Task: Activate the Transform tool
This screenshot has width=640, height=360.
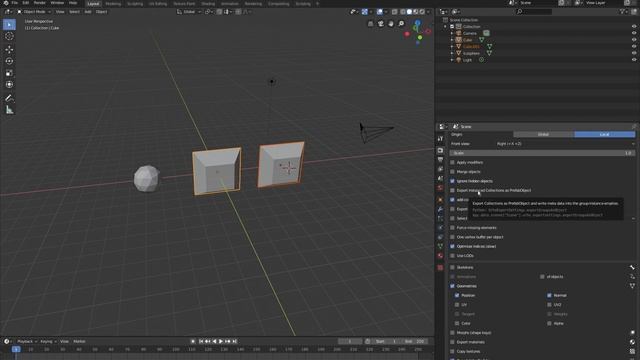Action: (x=9, y=84)
